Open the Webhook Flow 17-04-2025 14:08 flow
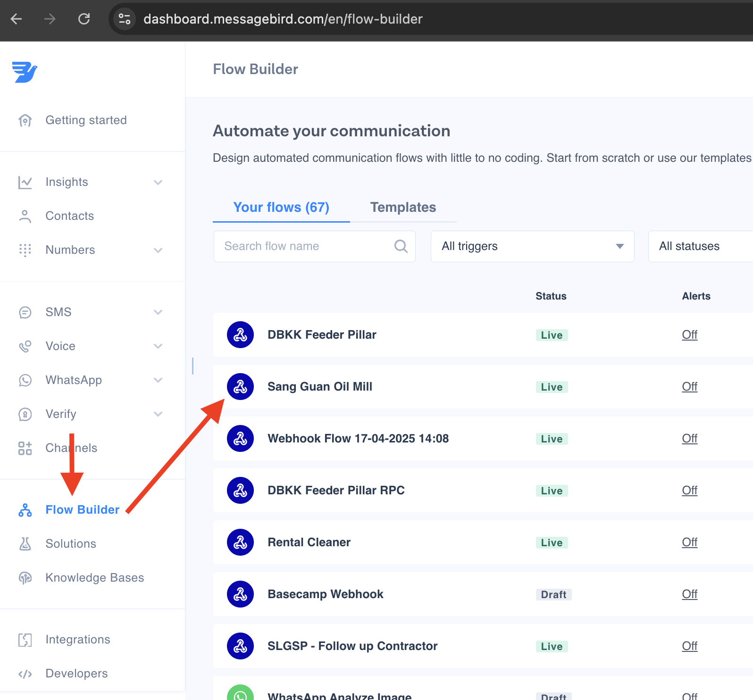The height and width of the screenshot is (700, 753). click(358, 439)
